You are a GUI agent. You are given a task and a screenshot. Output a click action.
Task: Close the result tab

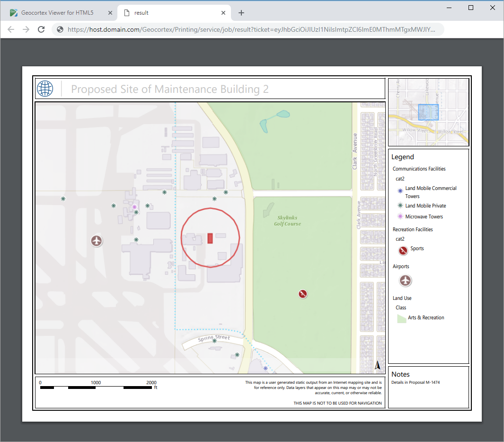click(x=222, y=13)
